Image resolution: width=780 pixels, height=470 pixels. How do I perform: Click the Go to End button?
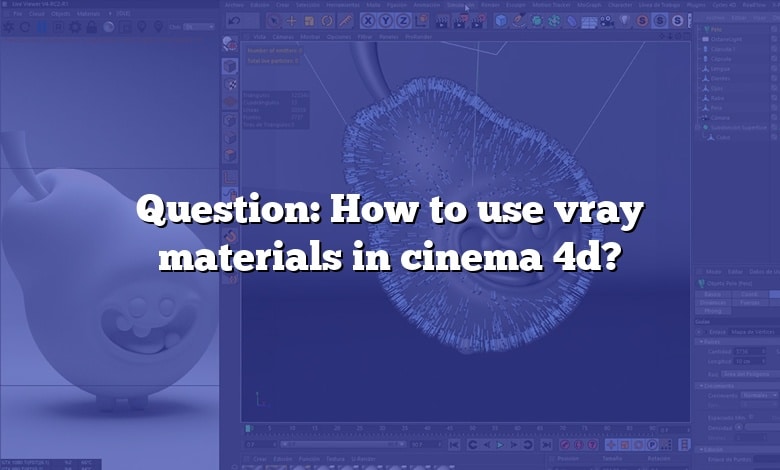(546, 445)
